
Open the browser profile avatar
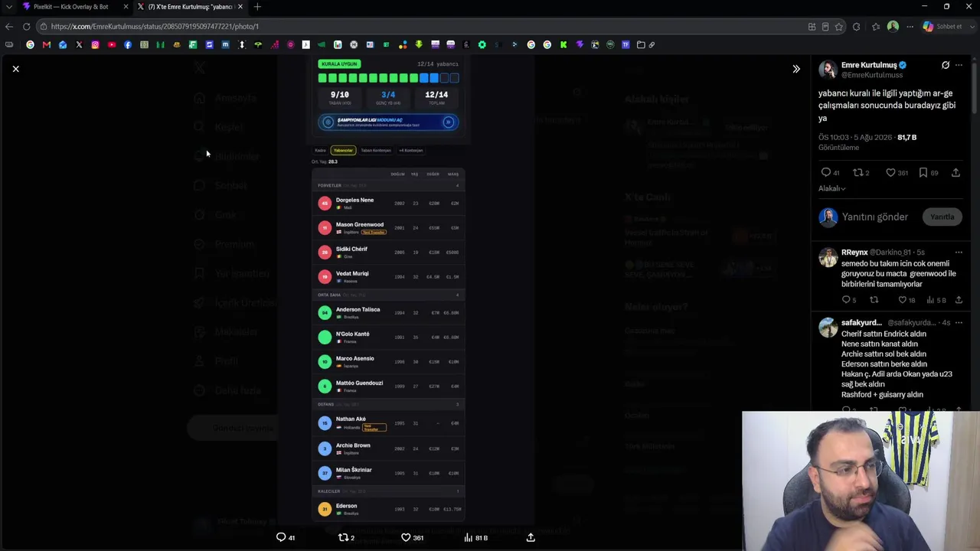click(893, 26)
